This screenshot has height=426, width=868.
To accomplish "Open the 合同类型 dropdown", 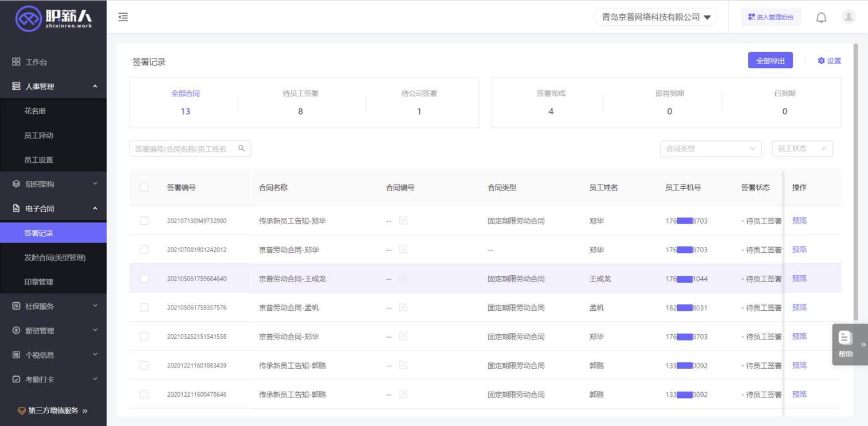I will (x=710, y=148).
